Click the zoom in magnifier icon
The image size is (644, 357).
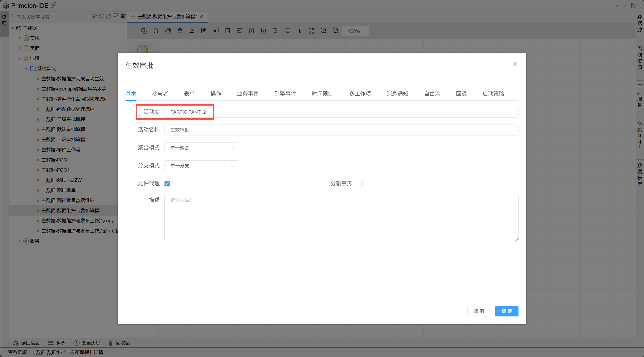pyautogui.click(x=323, y=31)
